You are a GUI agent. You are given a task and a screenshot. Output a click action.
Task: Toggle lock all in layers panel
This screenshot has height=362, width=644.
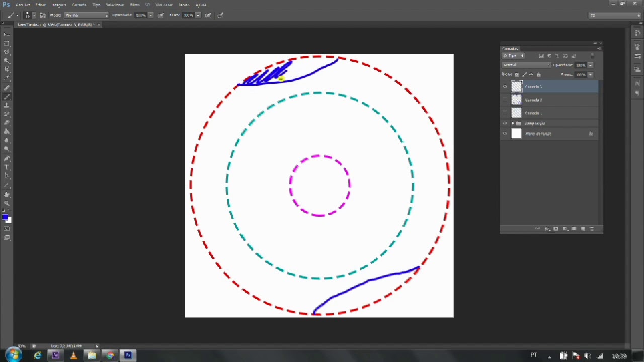tap(538, 75)
